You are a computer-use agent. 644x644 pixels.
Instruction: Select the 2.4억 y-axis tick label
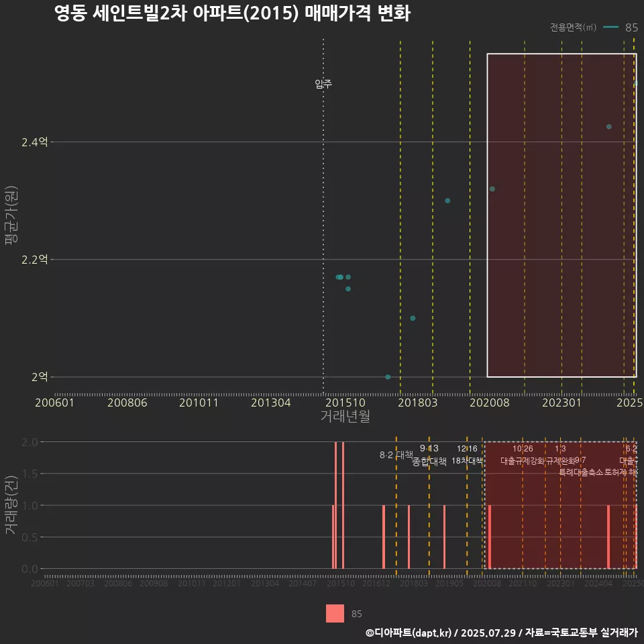34,142
